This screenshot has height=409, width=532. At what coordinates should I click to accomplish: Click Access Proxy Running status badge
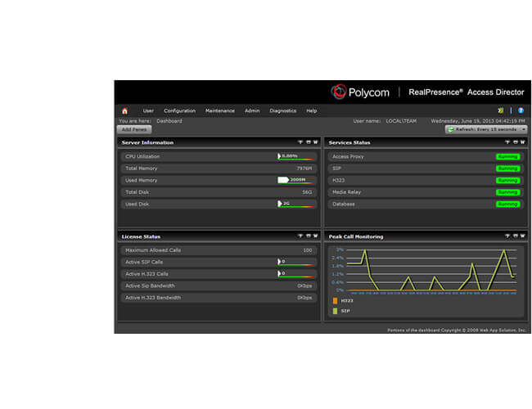click(x=507, y=157)
